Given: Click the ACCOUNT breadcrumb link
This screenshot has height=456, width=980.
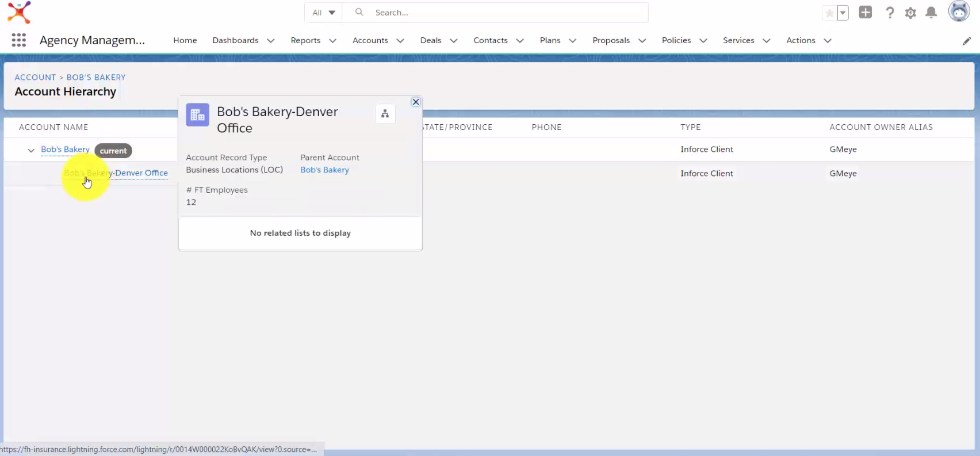Looking at the screenshot, I should tap(35, 77).
